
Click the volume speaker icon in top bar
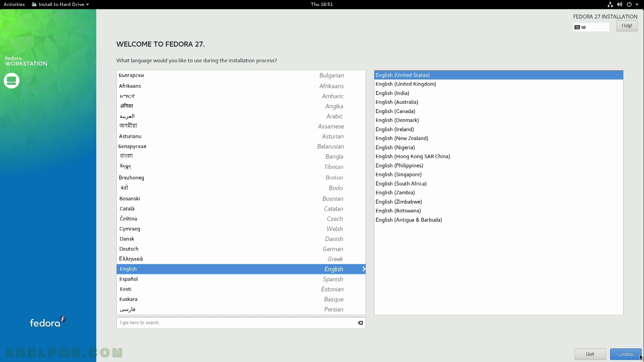coord(620,4)
